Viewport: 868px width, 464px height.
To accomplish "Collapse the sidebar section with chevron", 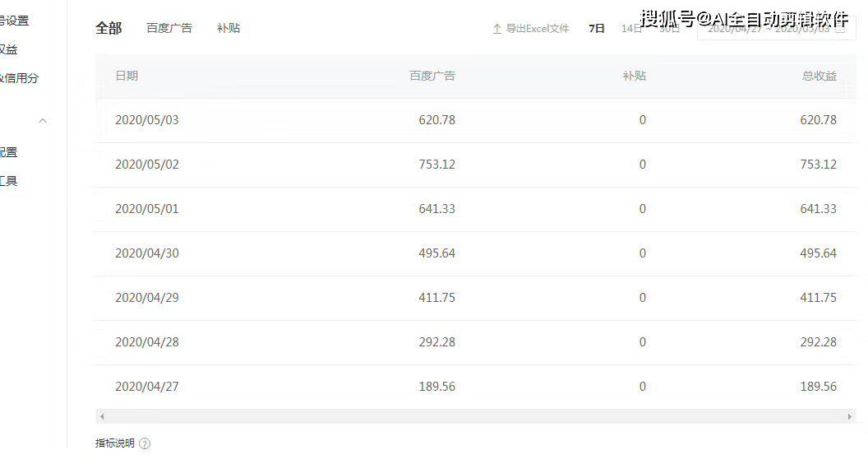I will 43,121.
